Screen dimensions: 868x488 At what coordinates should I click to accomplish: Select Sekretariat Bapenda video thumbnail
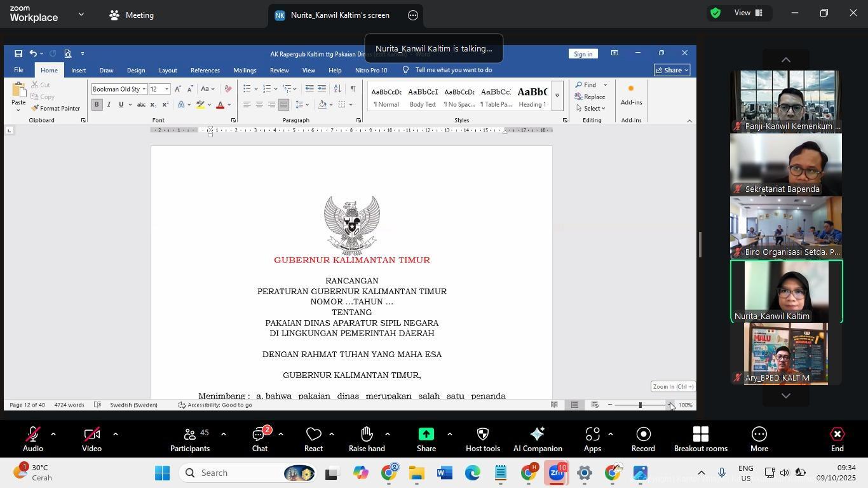[786, 164]
